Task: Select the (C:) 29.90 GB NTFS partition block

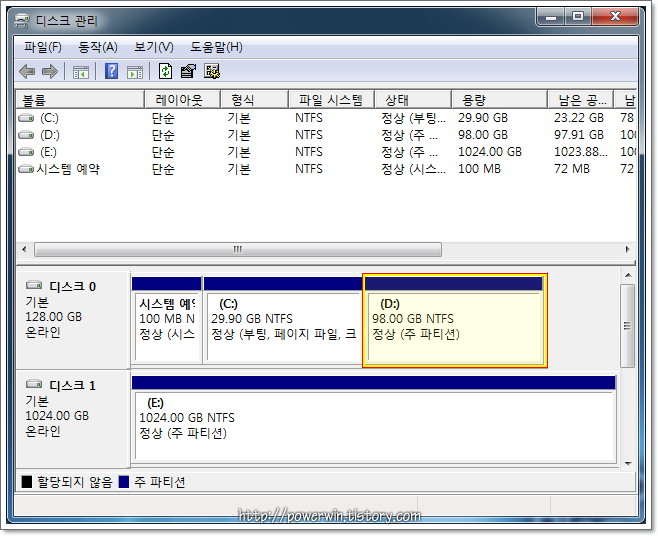Action: pos(283,320)
